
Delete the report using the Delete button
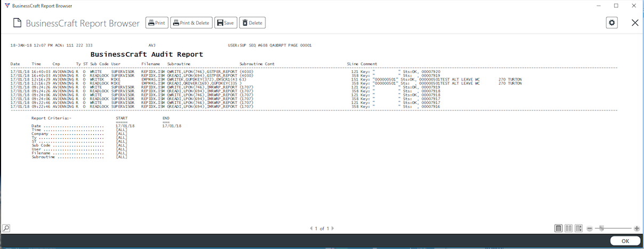click(x=252, y=23)
